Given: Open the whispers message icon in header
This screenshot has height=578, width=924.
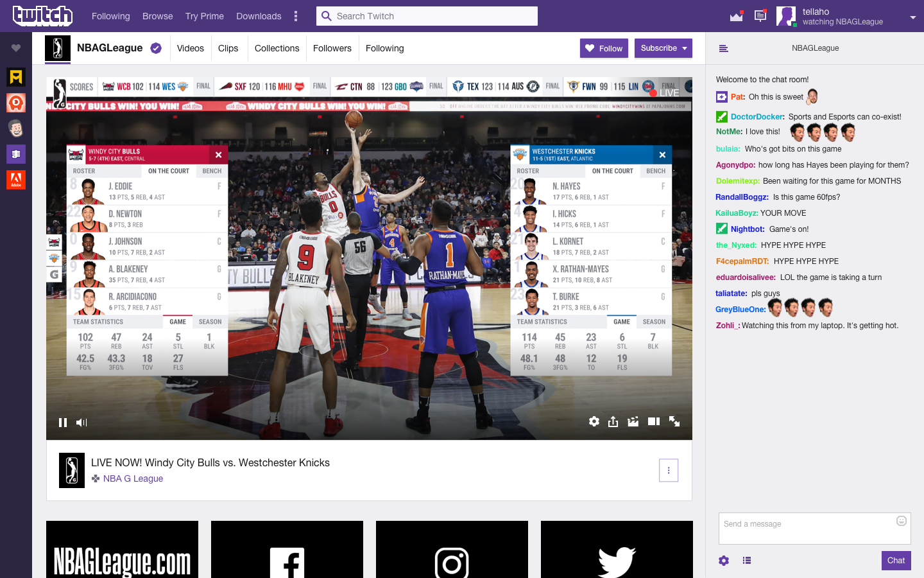Looking at the screenshot, I should pos(760,16).
